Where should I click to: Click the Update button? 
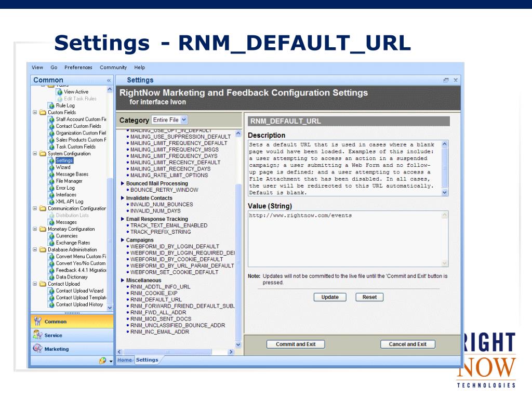tap(330, 297)
